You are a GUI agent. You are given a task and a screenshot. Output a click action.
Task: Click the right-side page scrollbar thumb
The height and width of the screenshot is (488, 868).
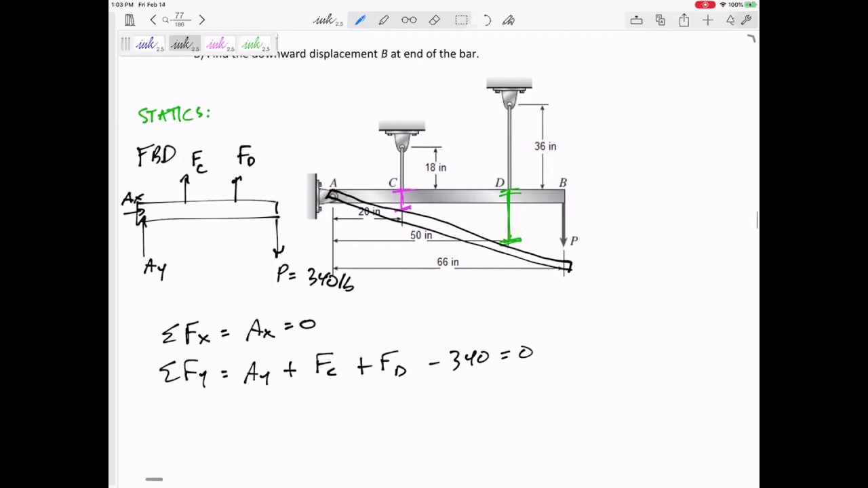757,220
